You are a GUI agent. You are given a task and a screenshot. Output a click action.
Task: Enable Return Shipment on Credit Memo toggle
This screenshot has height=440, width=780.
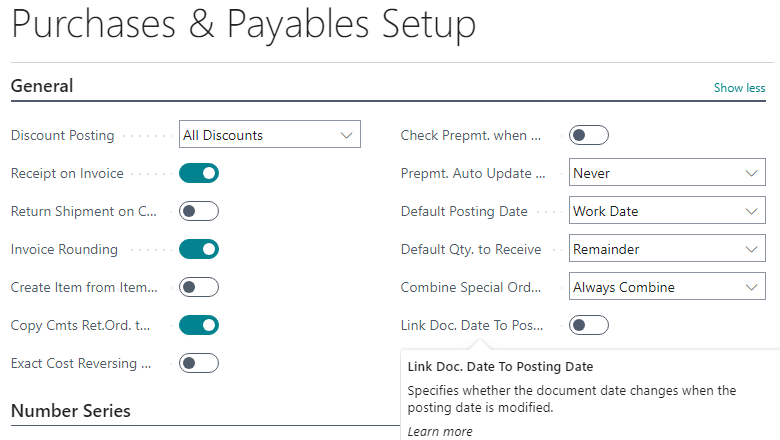point(199,211)
